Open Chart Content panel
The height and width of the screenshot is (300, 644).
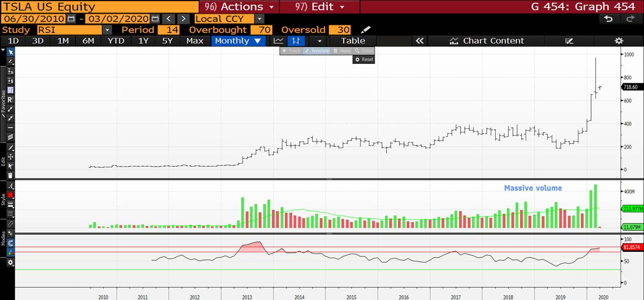[486, 41]
